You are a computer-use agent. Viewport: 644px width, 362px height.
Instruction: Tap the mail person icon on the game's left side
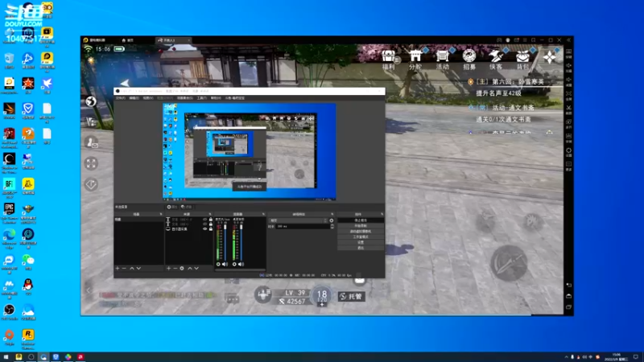click(91, 142)
